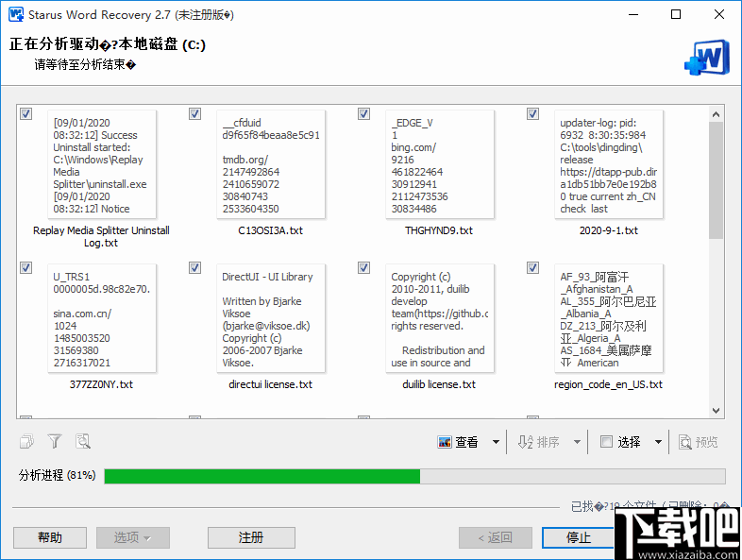
Task: Click the Starus Word Recovery title icon
Action: (x=16, y=15)
